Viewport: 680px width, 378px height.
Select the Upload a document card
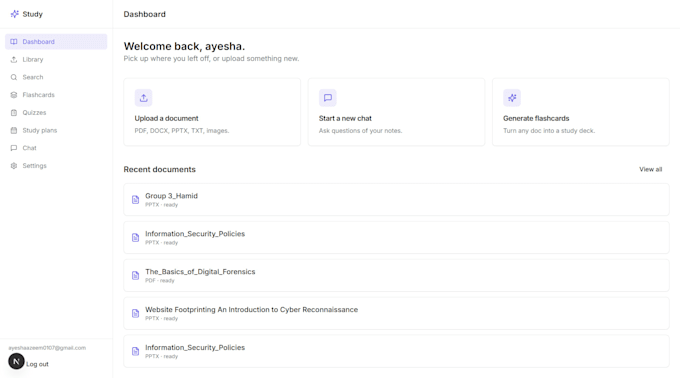pyautogui.click(x=212, y=112)
